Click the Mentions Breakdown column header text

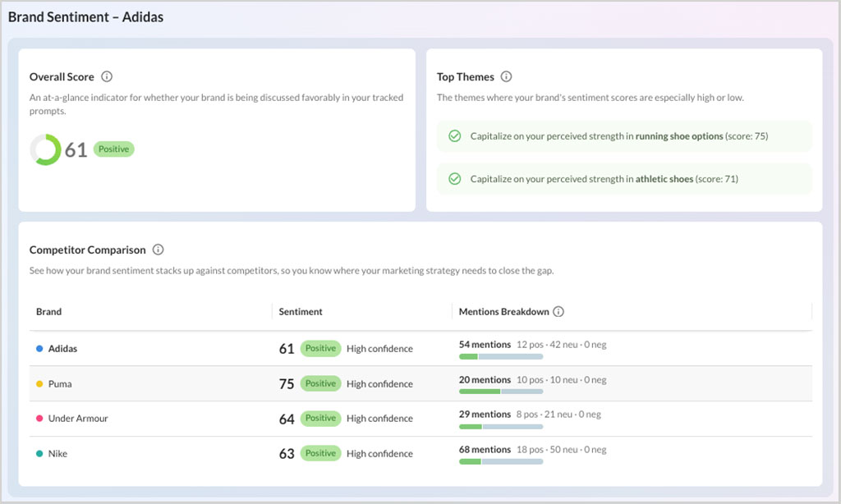(503, 312)
